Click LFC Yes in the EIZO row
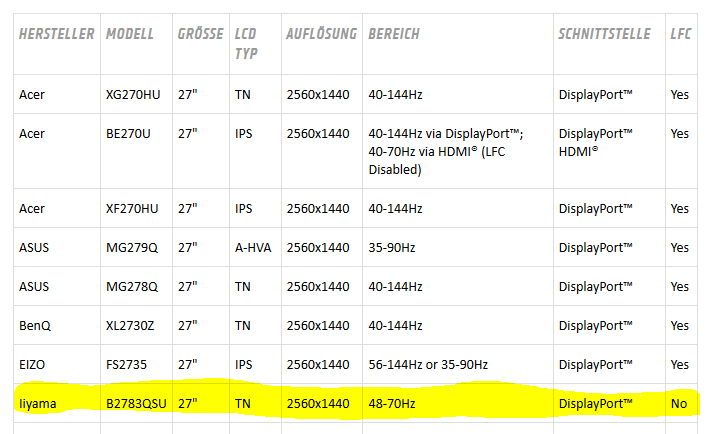Screen dimensions: 713x434 [x=680, y=365]
